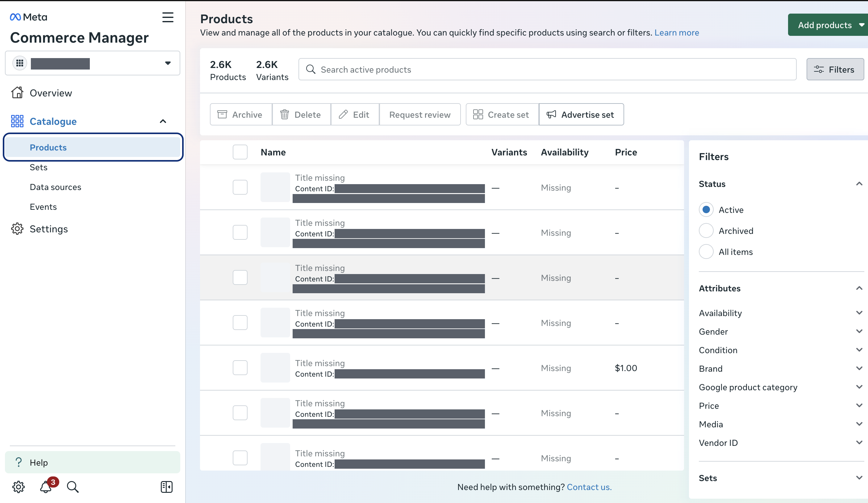This screenshot has width=868, height=503.
Task: Open Sets in the Catalogue menu
Action: (39, 167)
